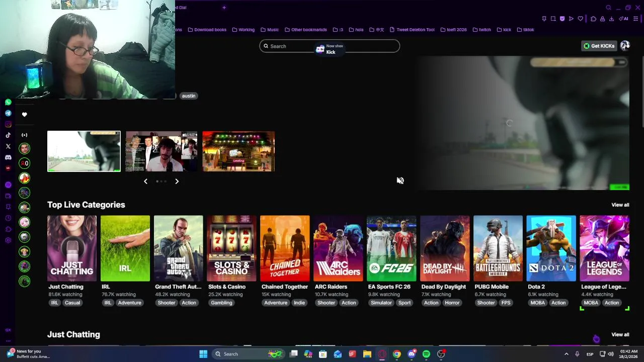The width and height of the screenshot is (644, 362).
Task: Open Just Chatting category card
Action: tap(72, 248)
